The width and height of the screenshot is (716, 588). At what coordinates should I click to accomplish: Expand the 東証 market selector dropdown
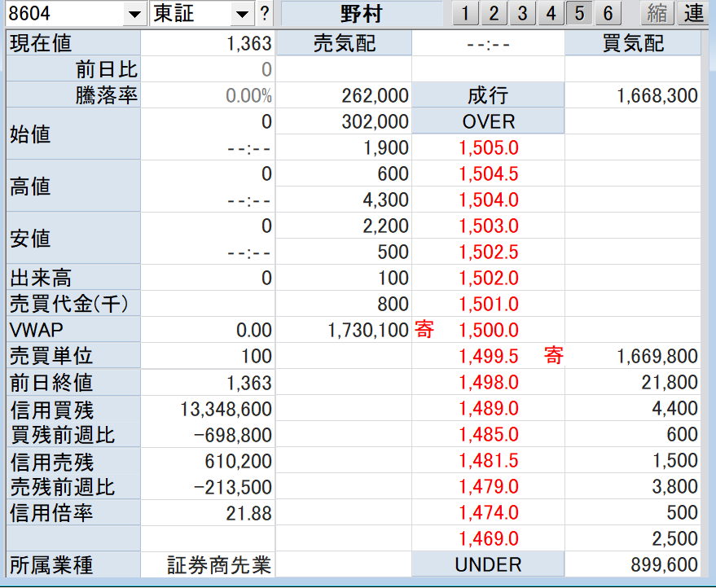point(243,14)
